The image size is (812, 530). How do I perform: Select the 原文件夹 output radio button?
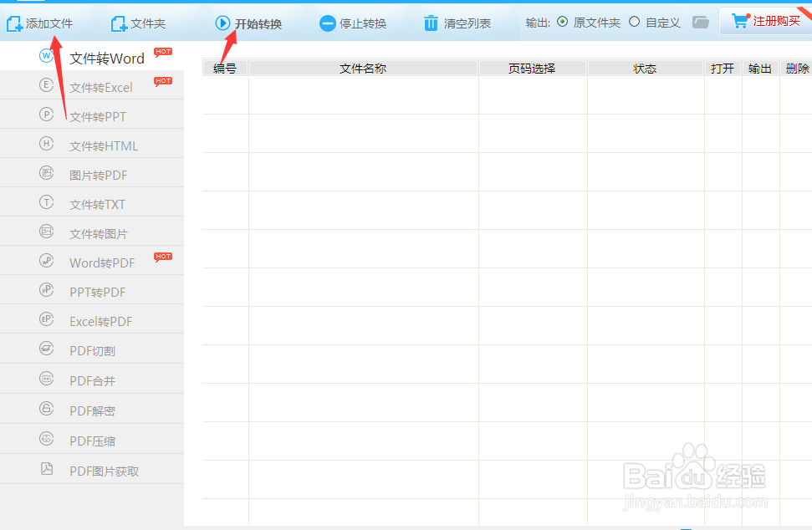click(563, 22)
